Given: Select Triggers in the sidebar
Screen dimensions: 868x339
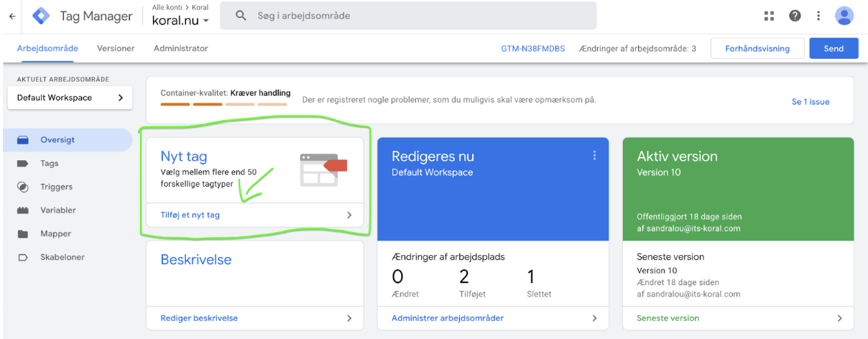Looking at the screenshot, I should 56,187.
